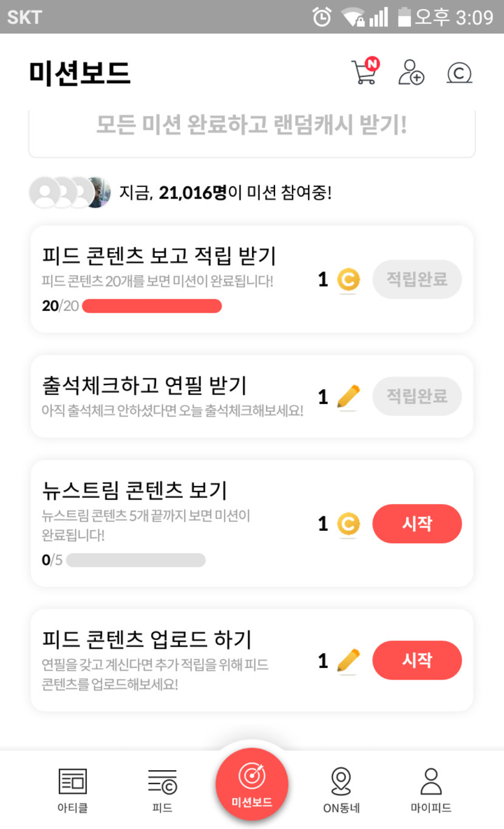Tap the participant avatars thumbnail group
The image size is (504, 829).
[x=70, y=193]
